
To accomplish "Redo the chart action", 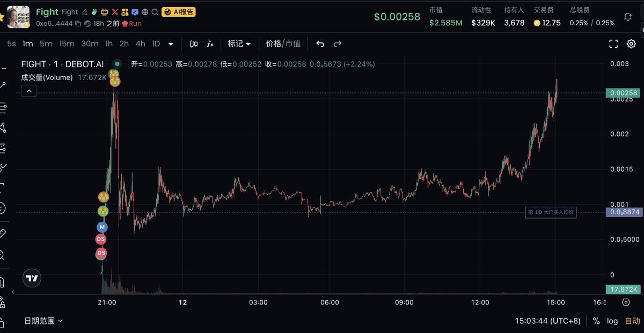I will [338, 44].
